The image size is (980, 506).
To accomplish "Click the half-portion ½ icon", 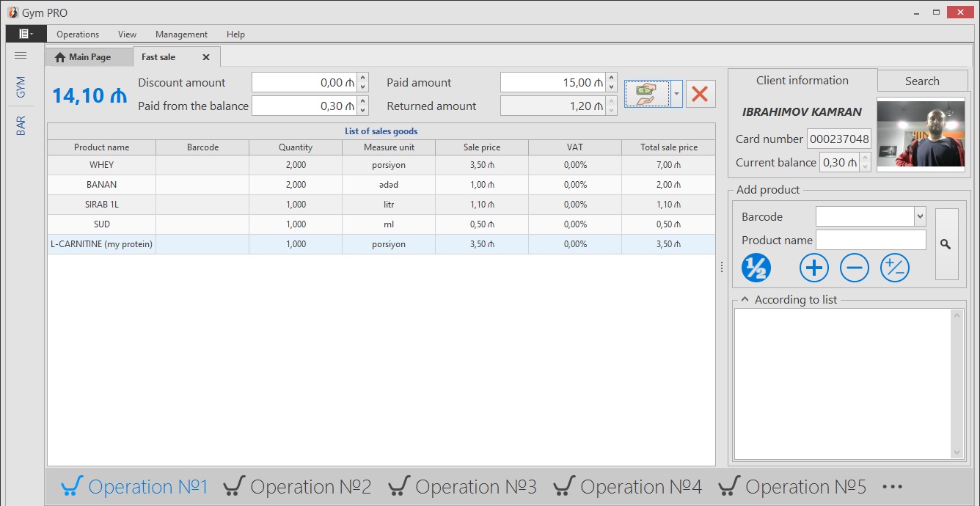I will 756,268.
